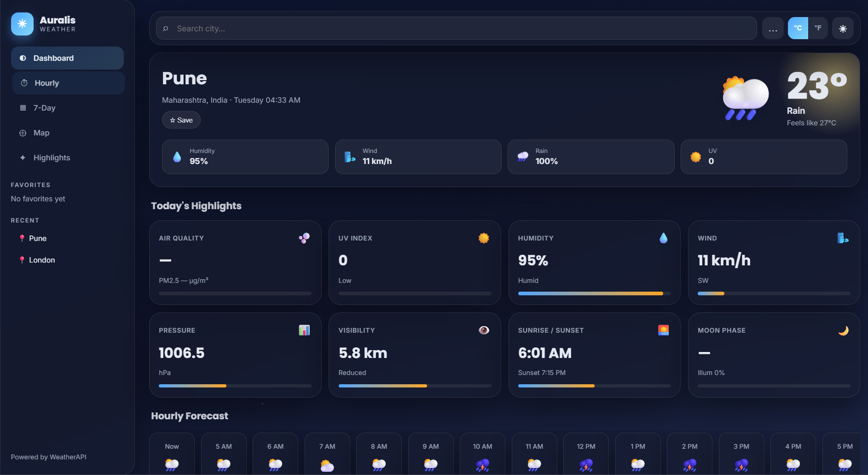This screenshot has width=868, height=475.
Task: Click the pin icon beside London
Action: (22, 260)
